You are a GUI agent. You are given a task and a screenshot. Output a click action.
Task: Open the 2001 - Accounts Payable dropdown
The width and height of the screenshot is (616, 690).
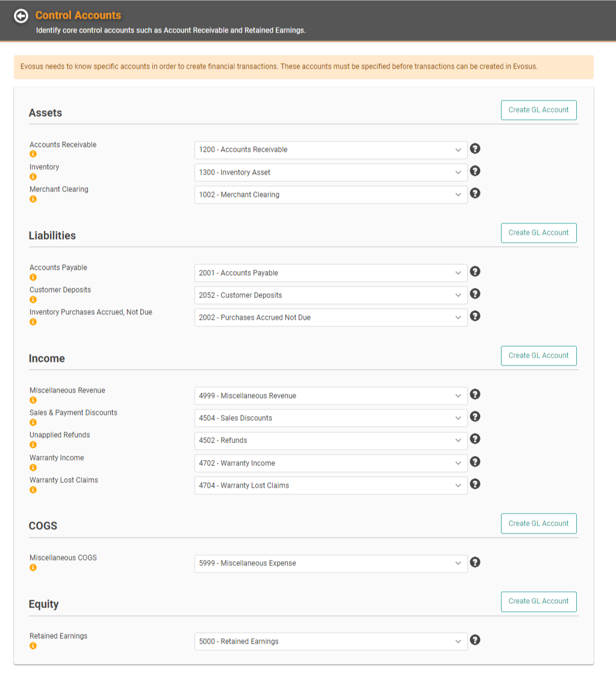click(x=331, y=273)
